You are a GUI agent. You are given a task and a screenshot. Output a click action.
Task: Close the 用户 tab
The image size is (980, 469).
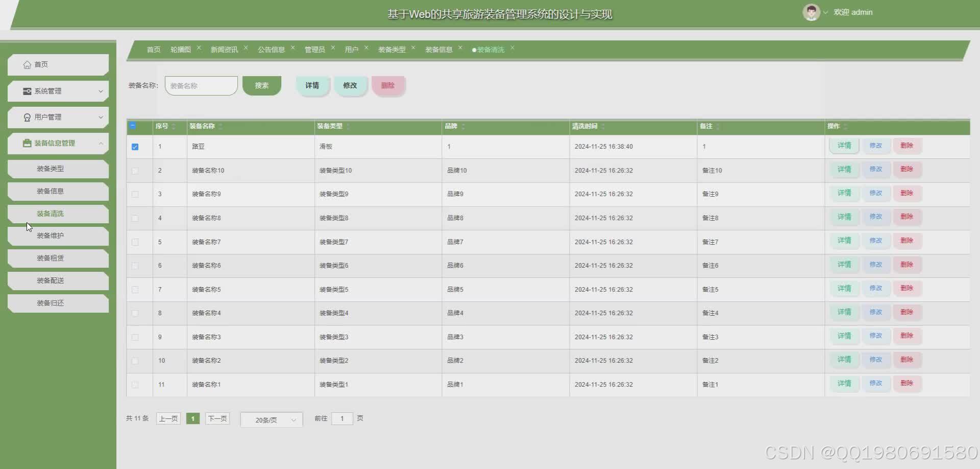tap(366, 48)
